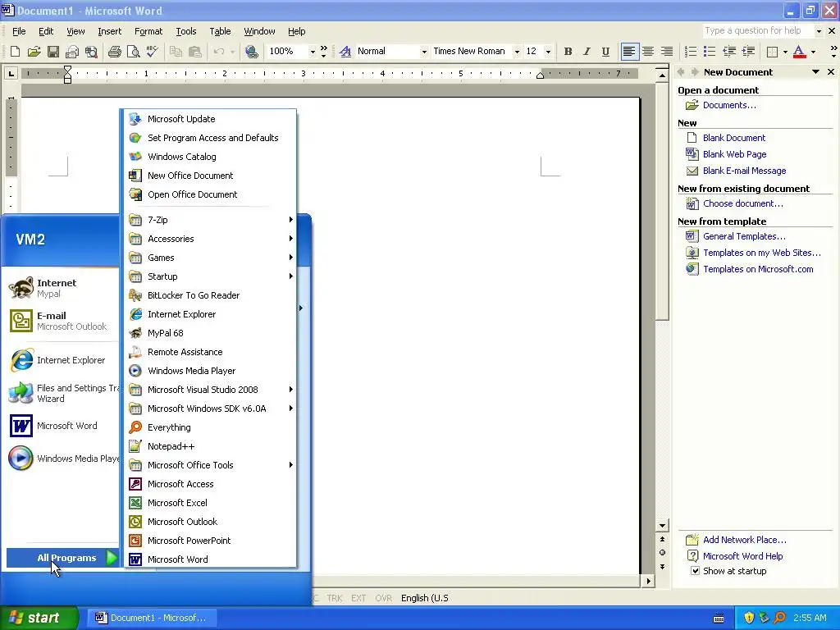Click the Windows start button
Screen dimensions: 840x630
click(39, 618)
